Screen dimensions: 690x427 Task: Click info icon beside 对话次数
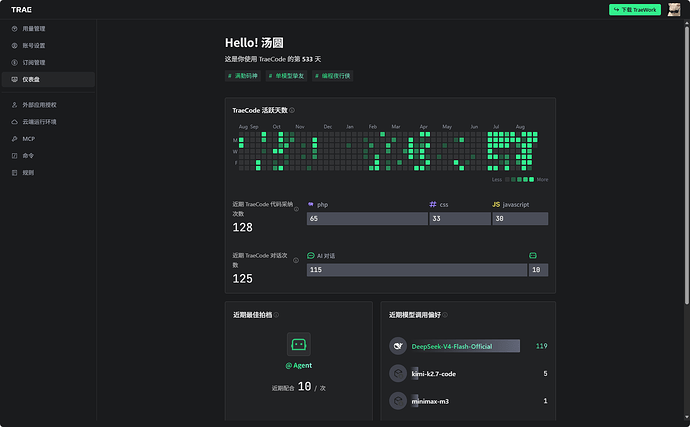click(296, 260)
